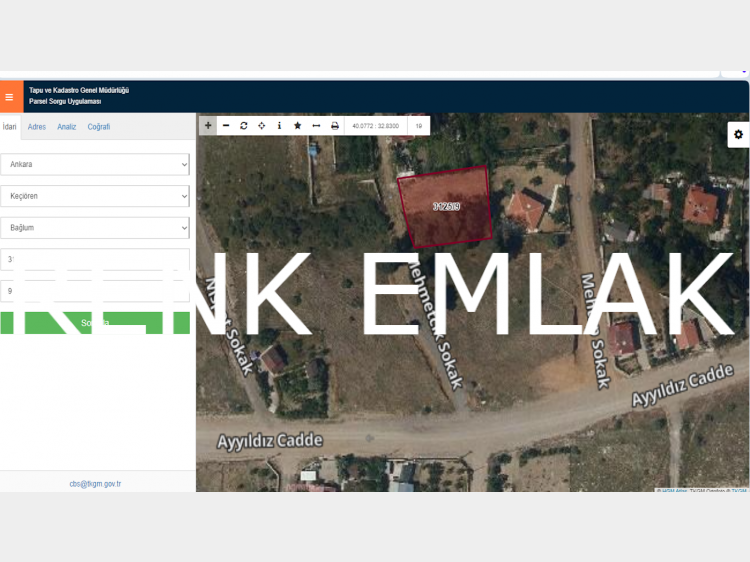Viewport: 750px width, 562px height.
Task: Open the Bağlum neighborhood dropdown
Action: (x=95, y=228)
